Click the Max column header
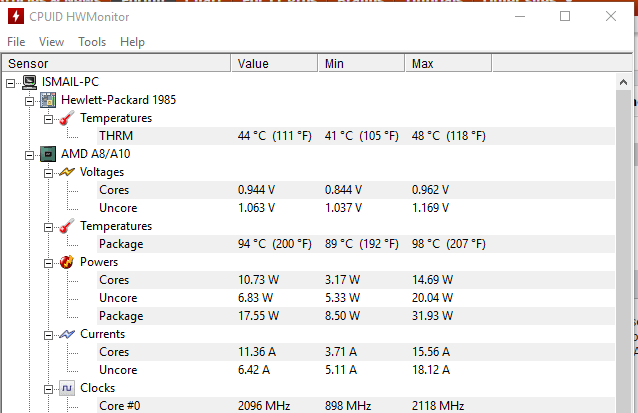638x413 pixels. tap(448, 63)
